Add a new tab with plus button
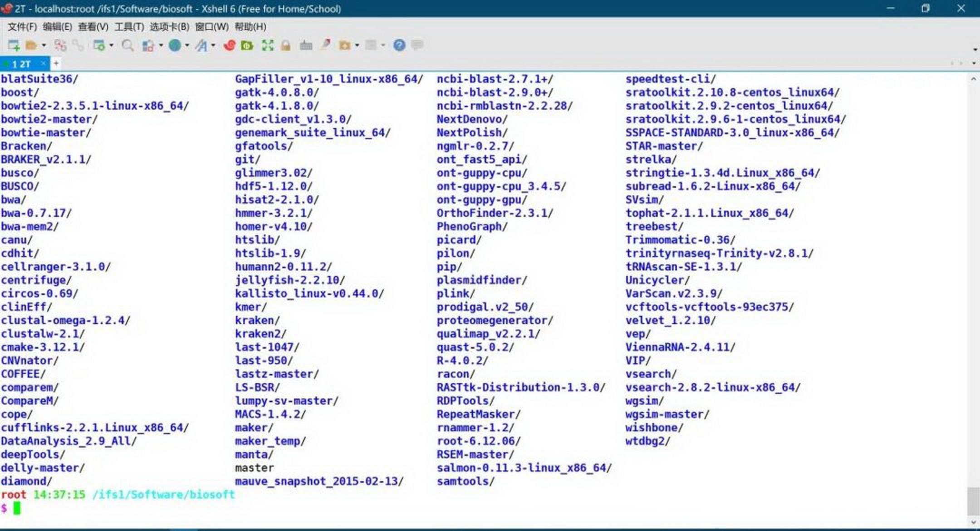Image resolution: width=980 pixels, height=531 pixels. [x=56, y=63]
